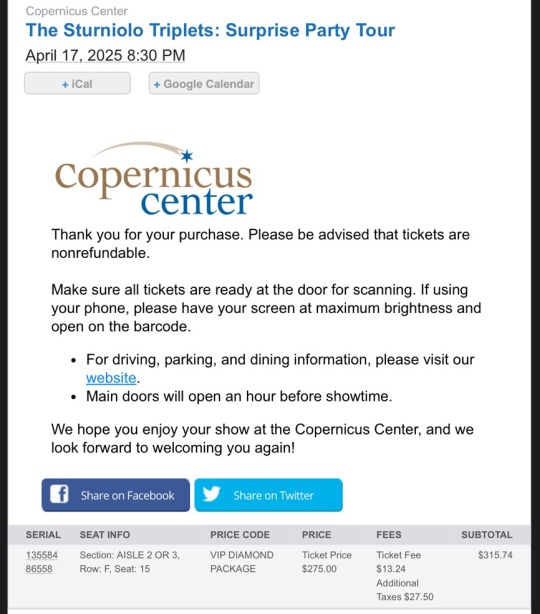Click the Facebook logo icon
Image resolution: width=540 pixels, height=614 pixels.
[x=59, y=494]
